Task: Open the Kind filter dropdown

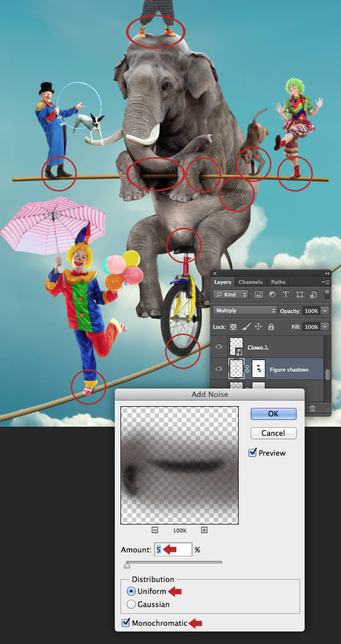Action: (x=231, y=295)
